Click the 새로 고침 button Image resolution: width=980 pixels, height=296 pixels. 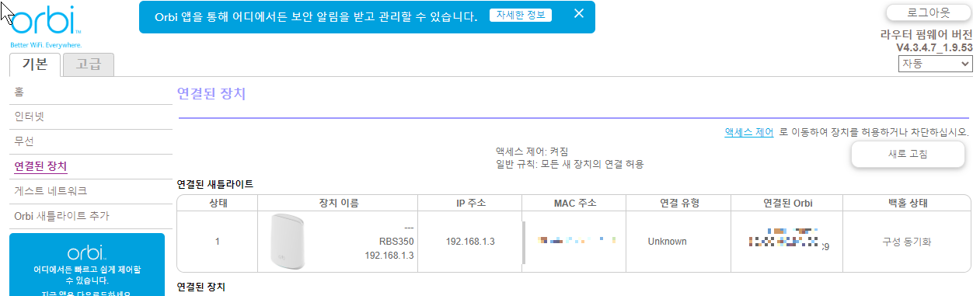908,154
